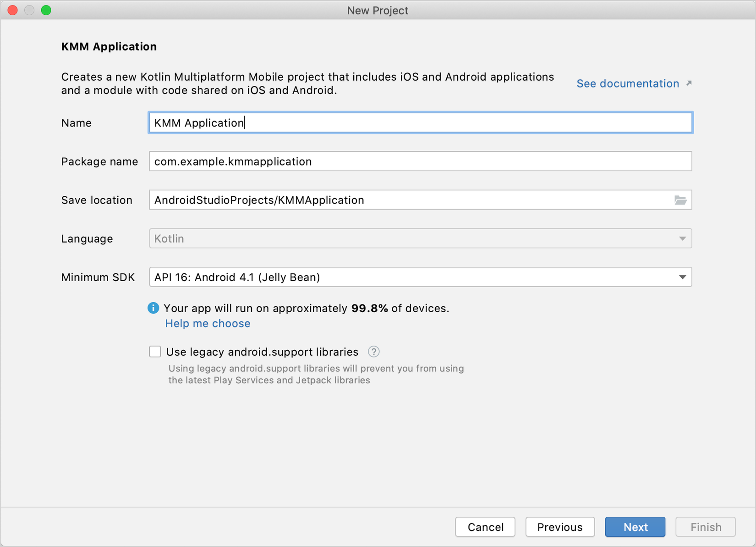Enable Use legacy android.support libraries checkbox

(155, 352)
